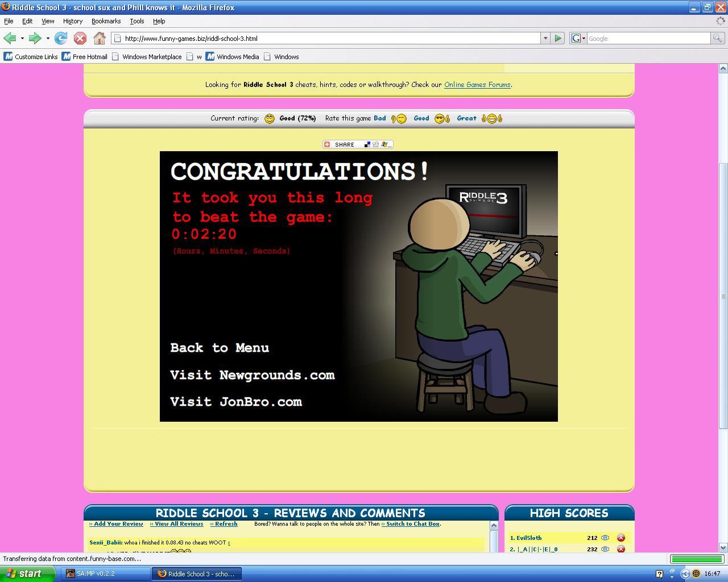
Task: Click the red X beside EvilSloth score
Action: [621, 538]
